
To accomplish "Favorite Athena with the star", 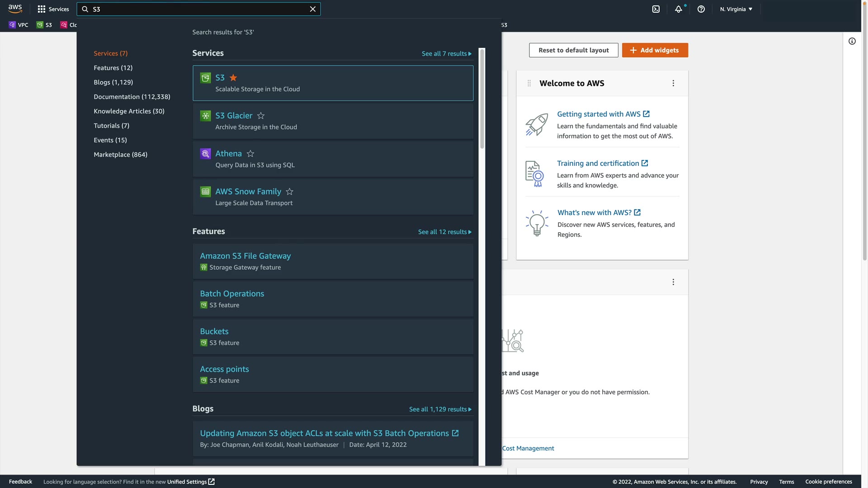I will (250, 154).
